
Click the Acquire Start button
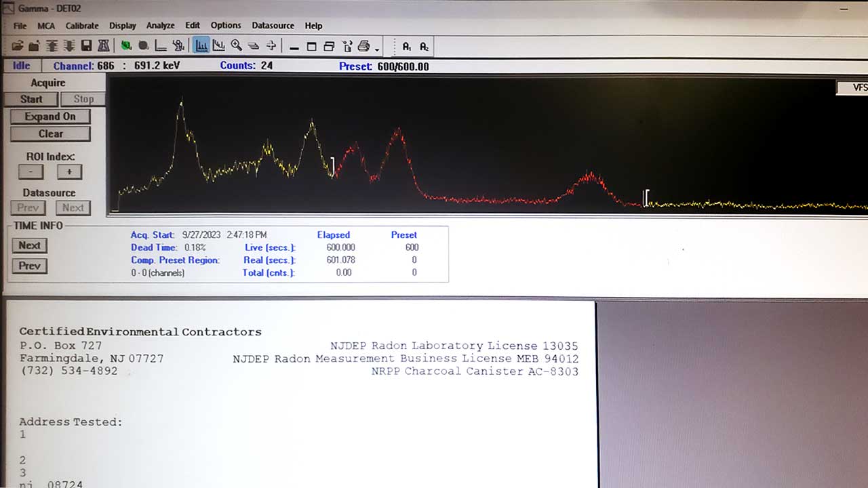31,99
